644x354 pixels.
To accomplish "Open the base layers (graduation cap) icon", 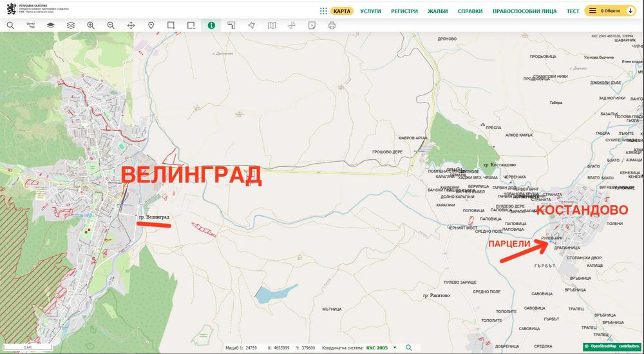I will pyautogui.click(x=50, y=26).
